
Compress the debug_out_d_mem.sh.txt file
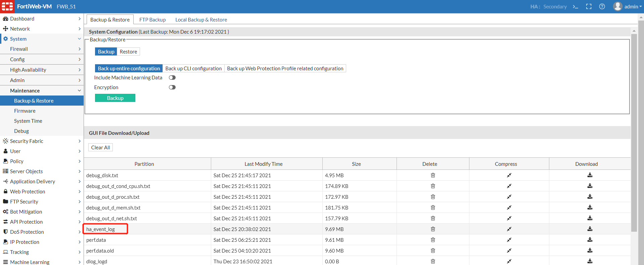point(509,207)
